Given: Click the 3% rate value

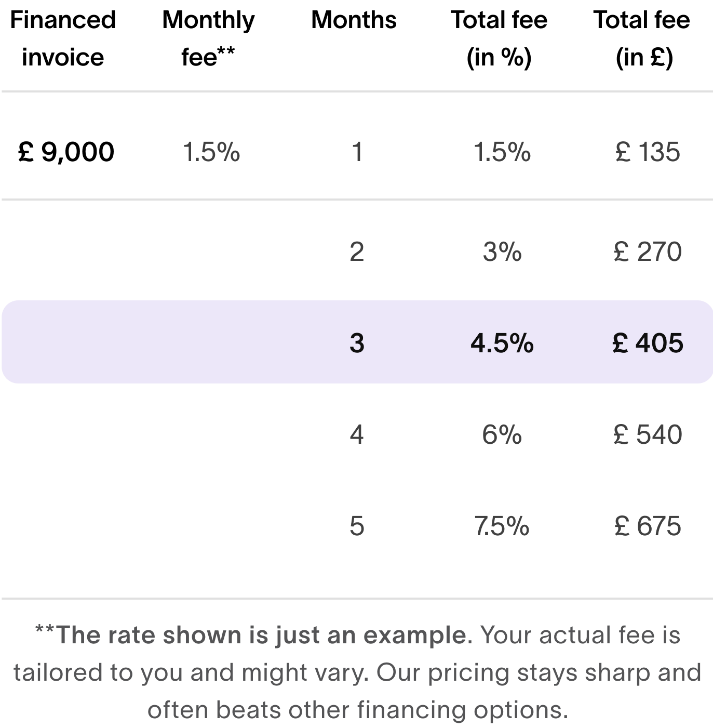Looking at the screenshot, I should tap(502, 252).
